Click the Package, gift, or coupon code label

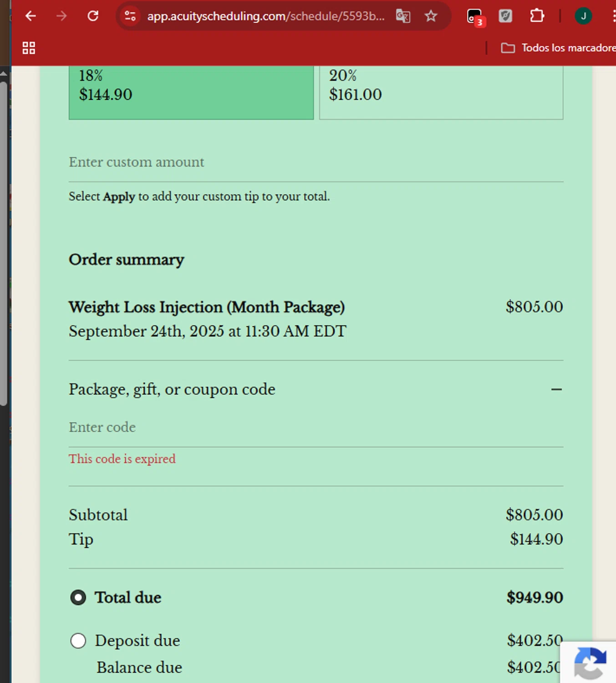(172, 390)
